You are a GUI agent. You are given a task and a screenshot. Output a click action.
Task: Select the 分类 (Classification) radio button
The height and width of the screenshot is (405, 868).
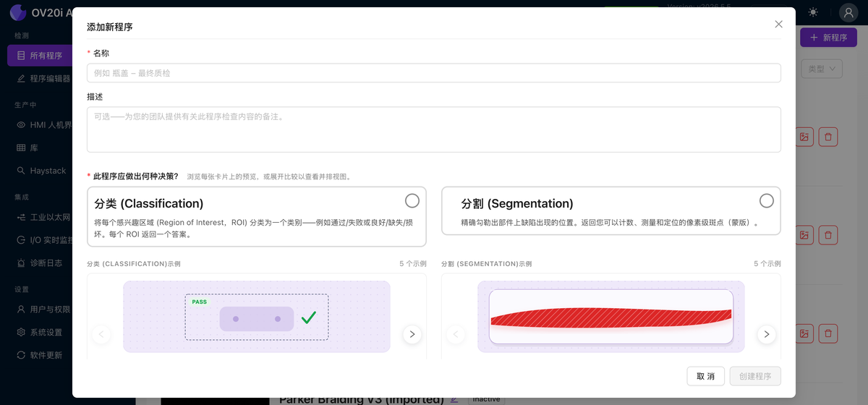tap(412, 200)
